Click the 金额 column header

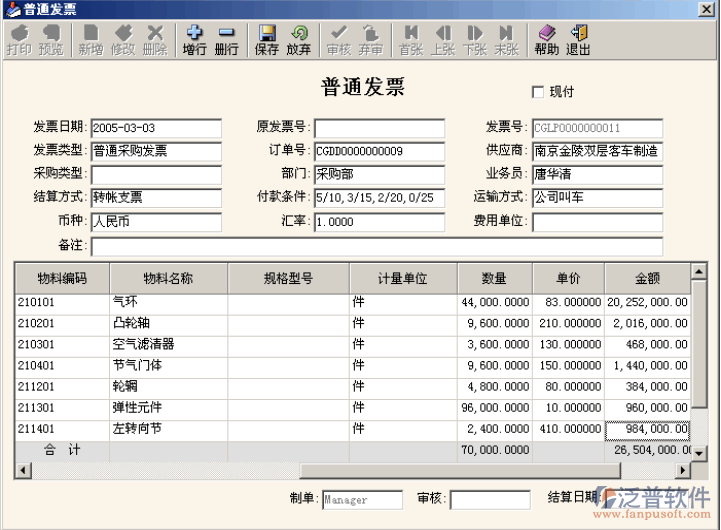tap(647, 278)
